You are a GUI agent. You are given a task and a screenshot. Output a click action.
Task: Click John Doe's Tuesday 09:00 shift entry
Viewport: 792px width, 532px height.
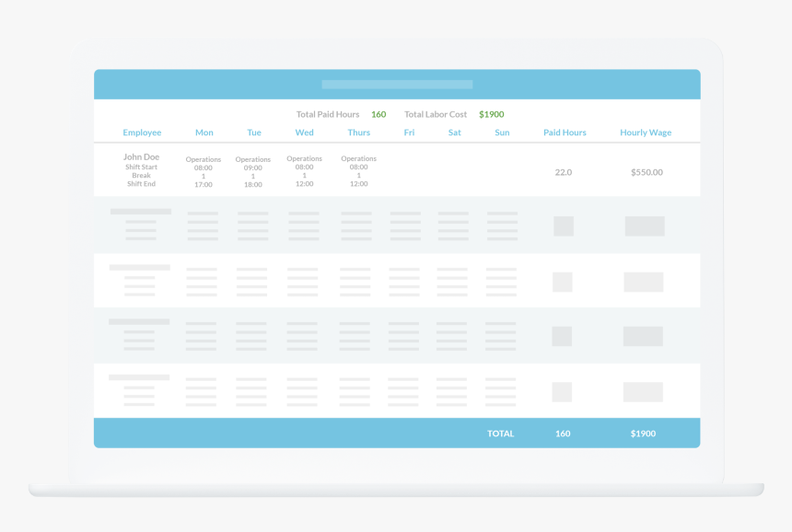pyautogui.click(x=253, y=168)
